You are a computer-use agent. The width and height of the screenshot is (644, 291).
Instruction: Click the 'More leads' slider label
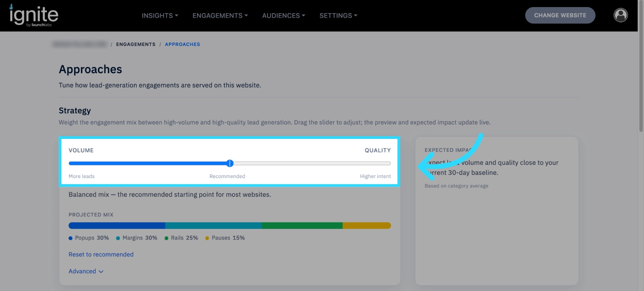click(81, 176)
